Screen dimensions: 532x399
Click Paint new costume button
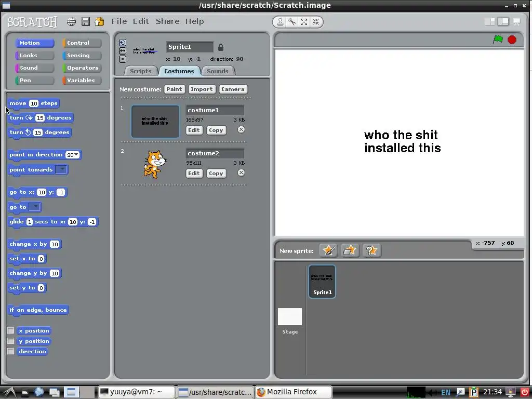tap(175, 89)
